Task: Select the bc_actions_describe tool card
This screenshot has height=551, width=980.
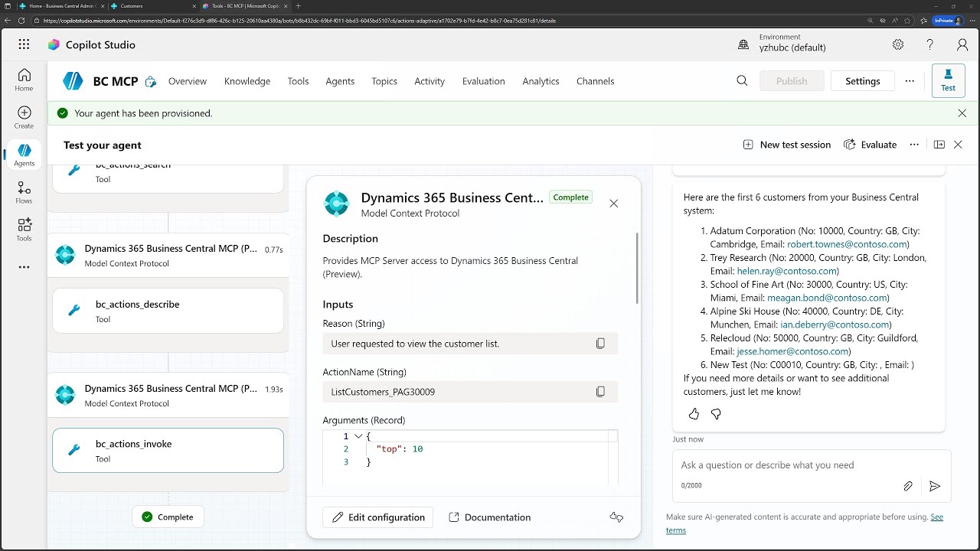Action: tap(168, 311)
